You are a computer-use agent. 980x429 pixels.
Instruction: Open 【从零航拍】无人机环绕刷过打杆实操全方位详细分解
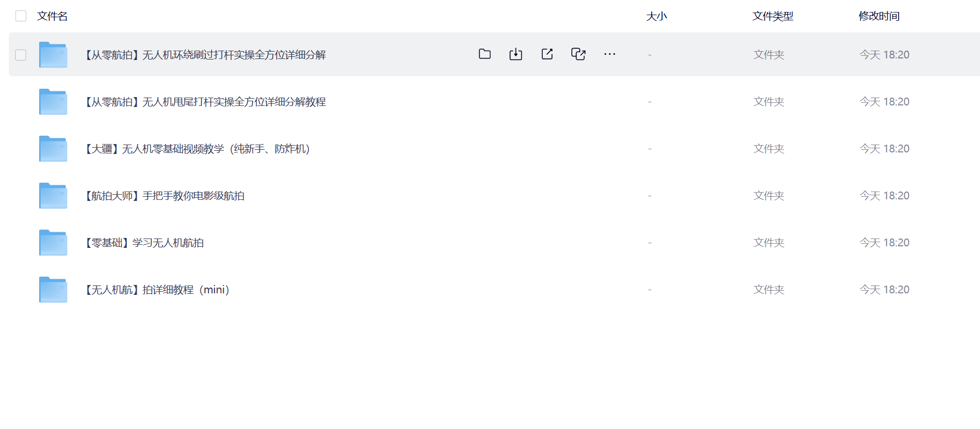click(205, 55)
